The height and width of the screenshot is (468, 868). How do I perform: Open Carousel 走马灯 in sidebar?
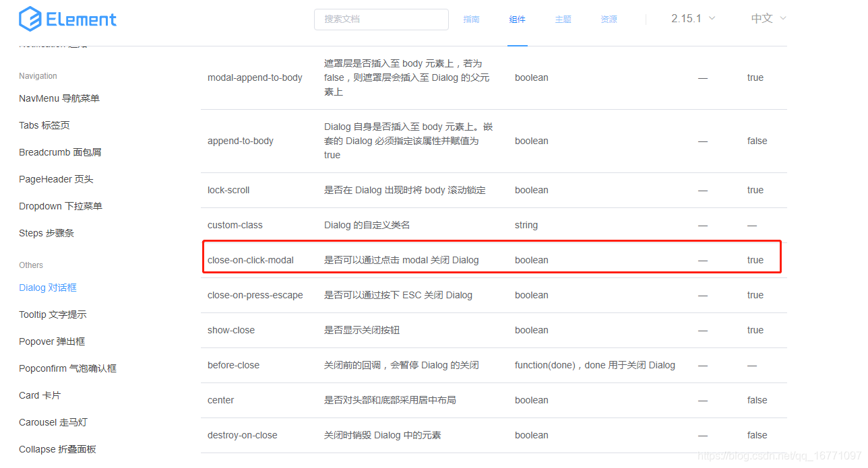pos(53,422)
